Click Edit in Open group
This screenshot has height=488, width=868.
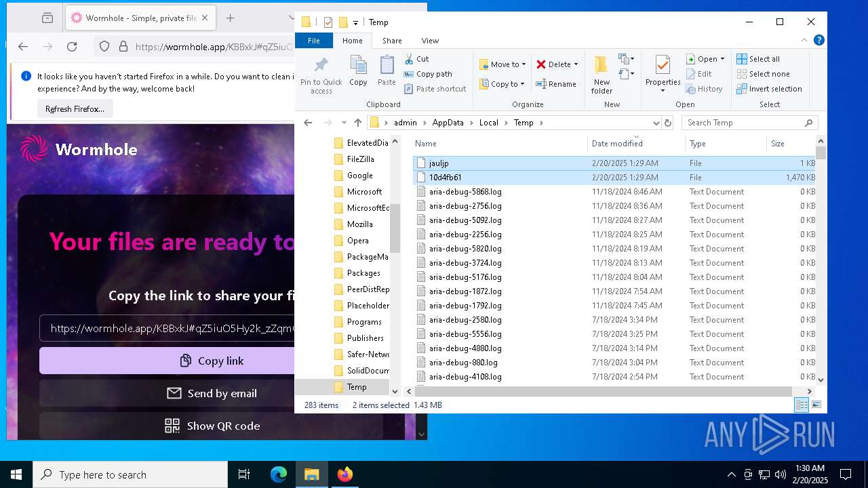point(698,74)
